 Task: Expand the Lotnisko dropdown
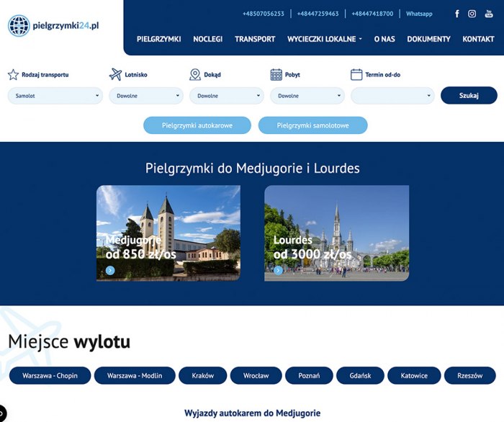pyautogui.click(x=146, y=96)
